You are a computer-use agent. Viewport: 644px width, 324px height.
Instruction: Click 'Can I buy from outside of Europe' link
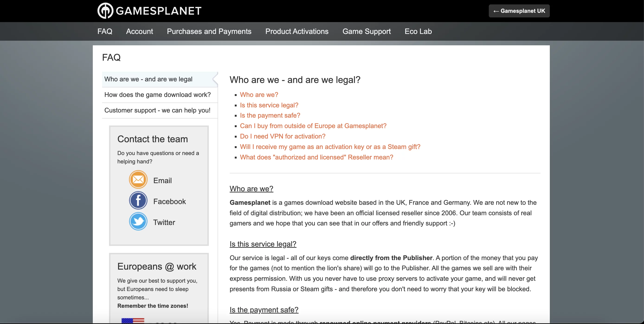(x=313, y=126)
